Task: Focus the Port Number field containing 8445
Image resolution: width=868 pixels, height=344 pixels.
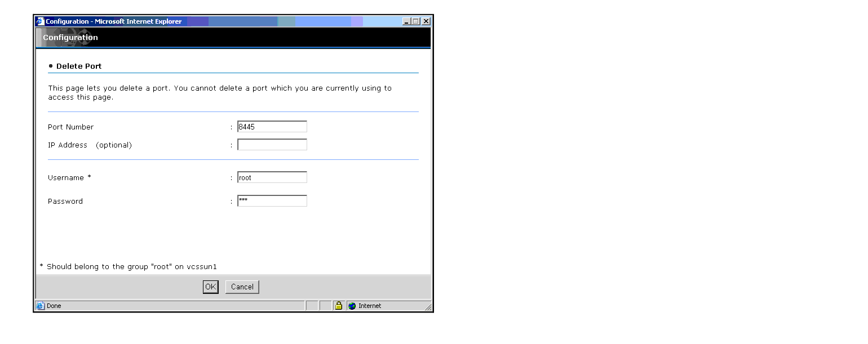Action: pos(272,127)
